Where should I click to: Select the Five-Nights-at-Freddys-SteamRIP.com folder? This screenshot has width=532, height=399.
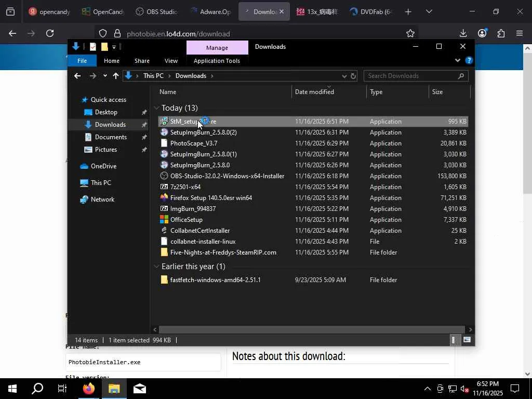click(313, 252)
